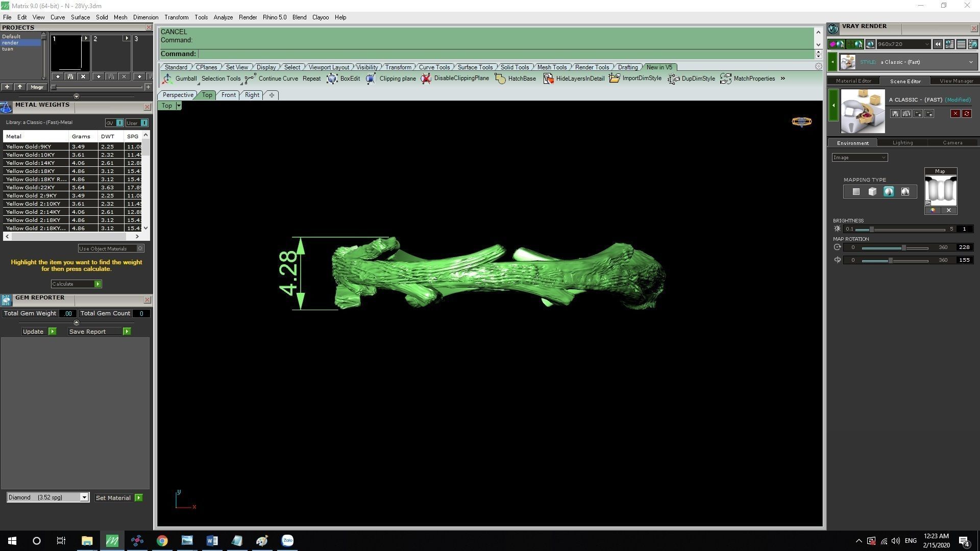
Task: Open the Dimension menu
Action: [145, 17]
